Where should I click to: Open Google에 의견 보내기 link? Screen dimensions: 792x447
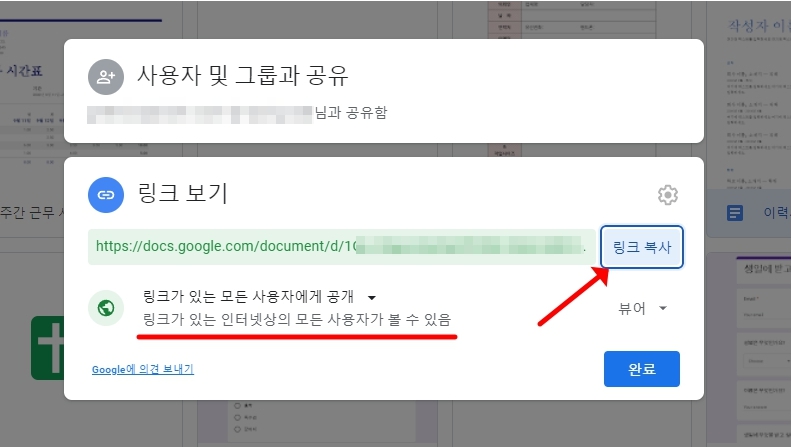point(143,369)
